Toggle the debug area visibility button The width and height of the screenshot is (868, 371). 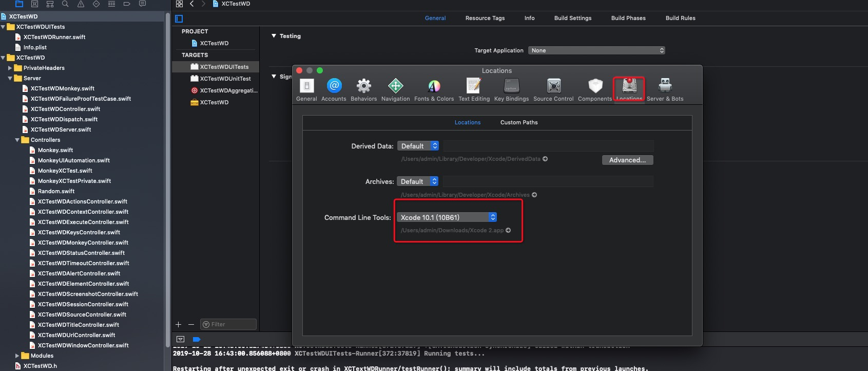click(180, 339)
